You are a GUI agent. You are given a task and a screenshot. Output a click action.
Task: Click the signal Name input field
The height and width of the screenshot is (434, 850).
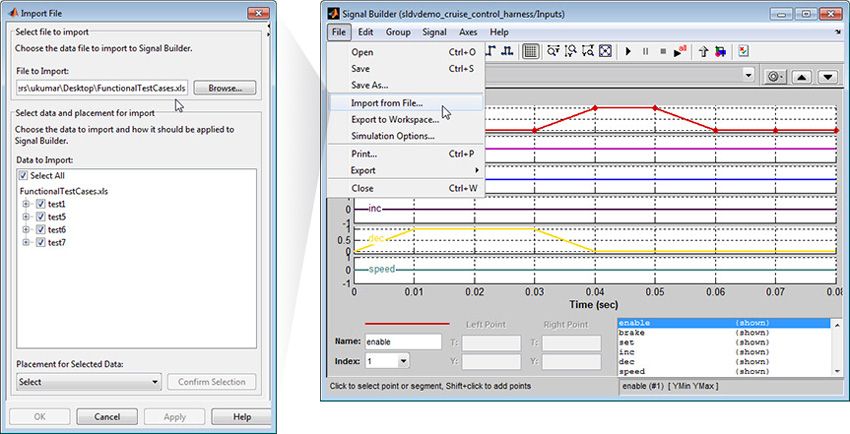pos(403,341)
